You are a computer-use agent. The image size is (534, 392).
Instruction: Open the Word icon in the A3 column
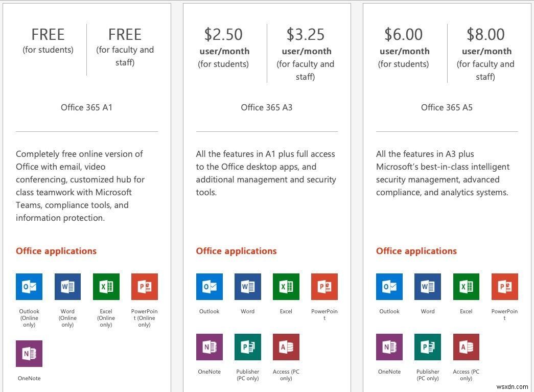coord(247,286)
